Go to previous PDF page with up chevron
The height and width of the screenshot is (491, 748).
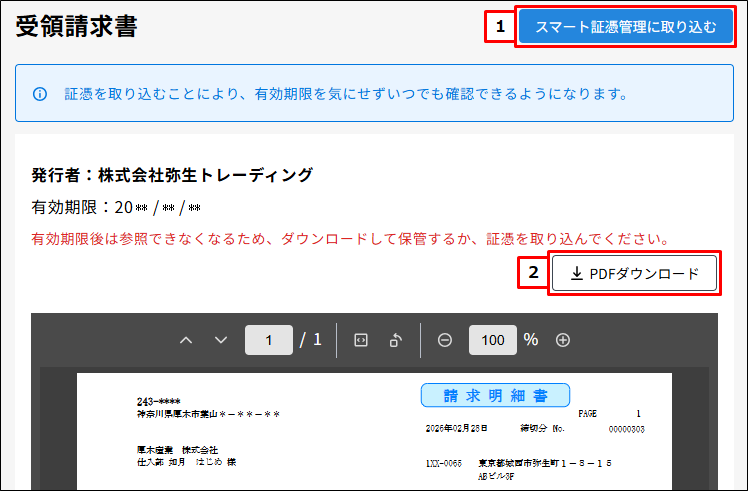(186, 340)
